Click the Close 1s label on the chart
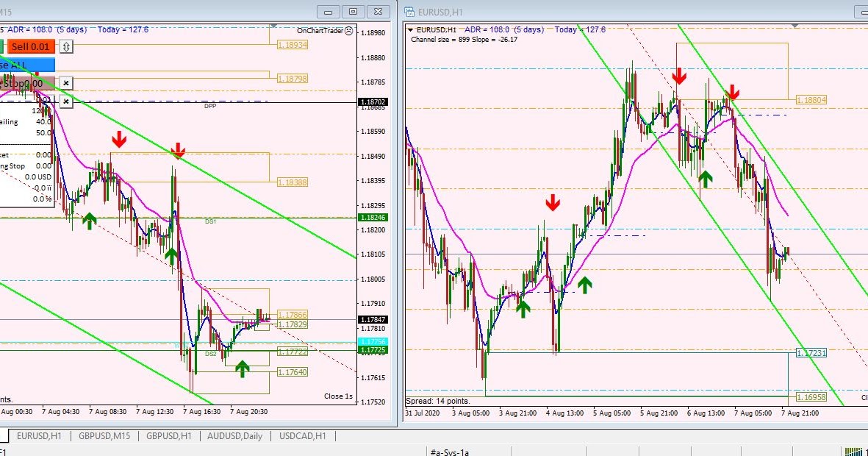The height and width of the screenshot is (456, 868). [x=338, y=396]
